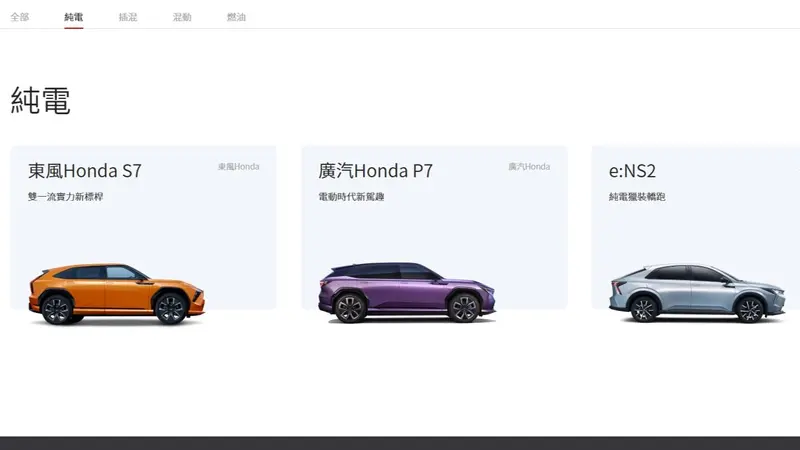Click the 純電獵裝轎跑 tagline
Viewport: 800px width, 450px height.
point(637,196)
